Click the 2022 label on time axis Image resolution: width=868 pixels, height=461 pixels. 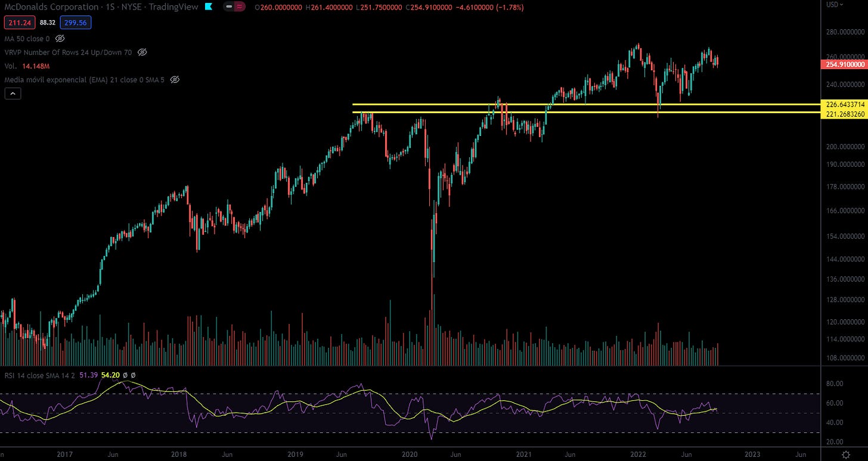coord(637,454)
